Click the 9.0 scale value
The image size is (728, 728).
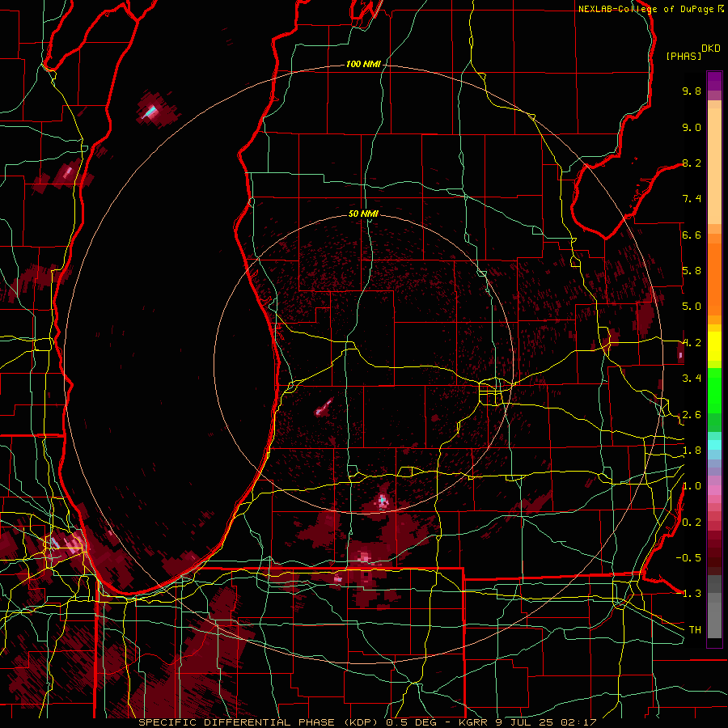(x=692, y=127)
